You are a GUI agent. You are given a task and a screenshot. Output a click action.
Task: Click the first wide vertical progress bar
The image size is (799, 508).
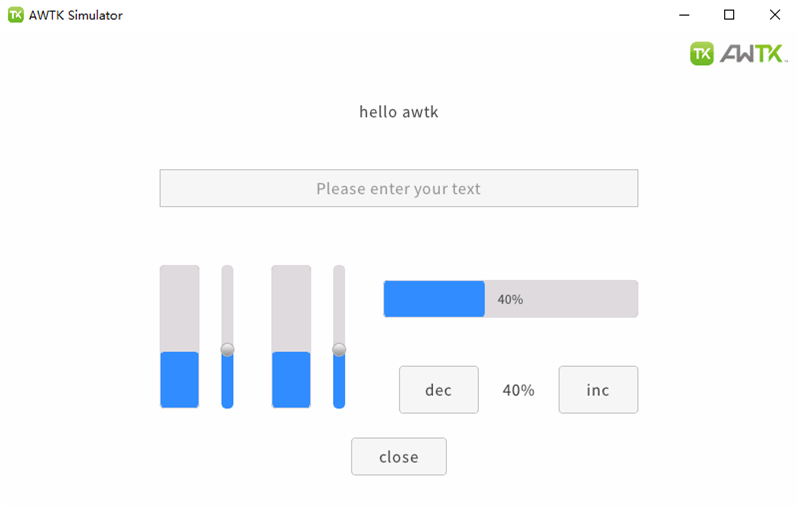tap(179, 337)
